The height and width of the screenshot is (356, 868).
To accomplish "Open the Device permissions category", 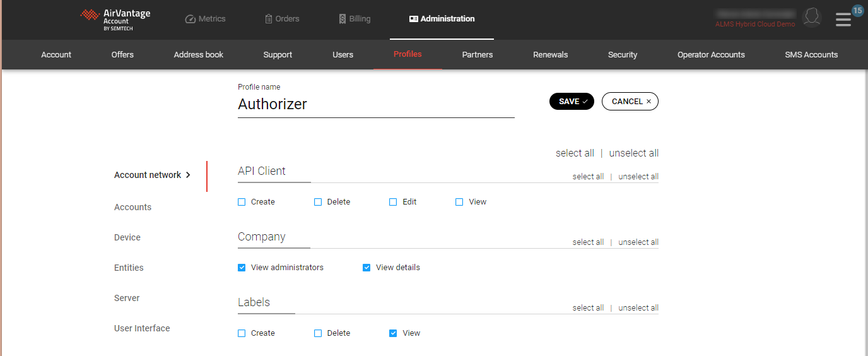I will (x=127, y=237).
